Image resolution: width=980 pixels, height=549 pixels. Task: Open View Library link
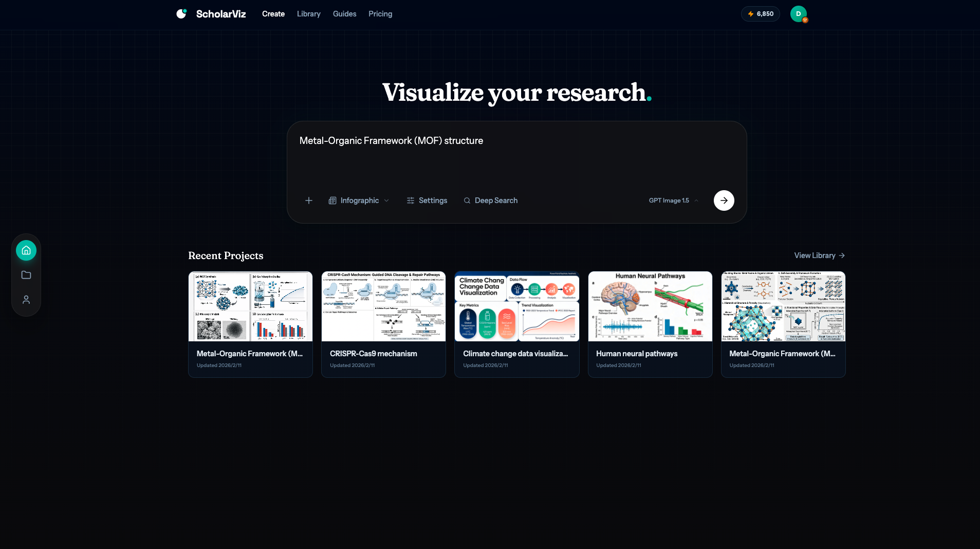[818, 255]
